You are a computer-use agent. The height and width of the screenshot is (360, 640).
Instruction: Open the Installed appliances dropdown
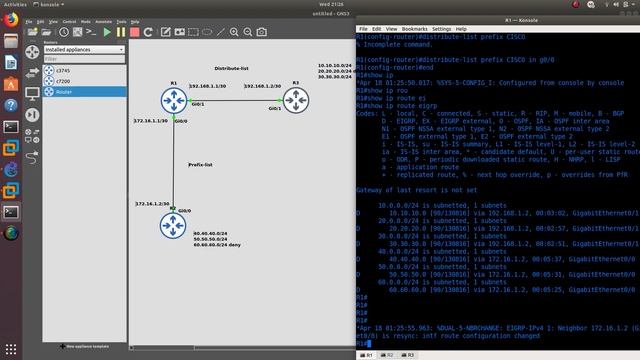84,49
